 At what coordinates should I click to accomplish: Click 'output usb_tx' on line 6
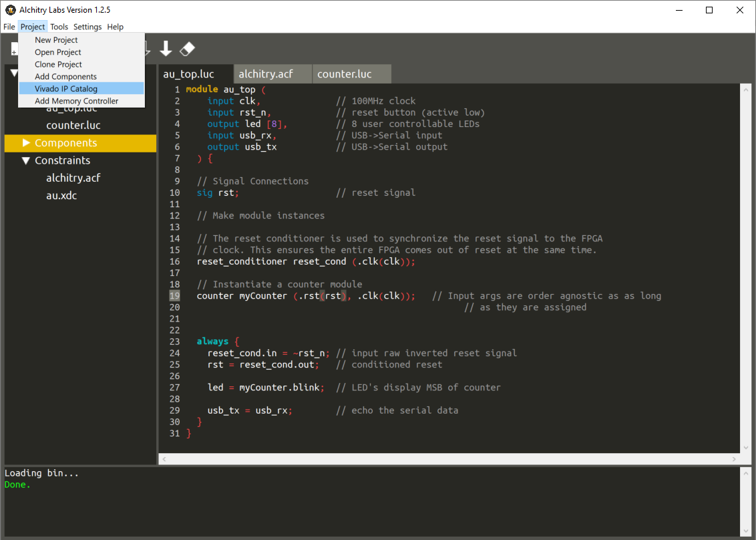coord(242,147)
